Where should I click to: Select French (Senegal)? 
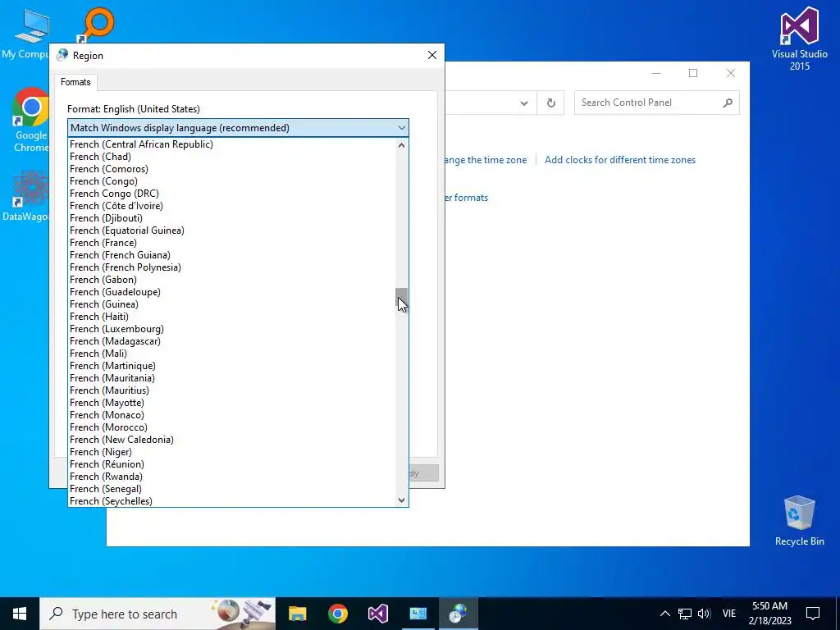[232, 489]
